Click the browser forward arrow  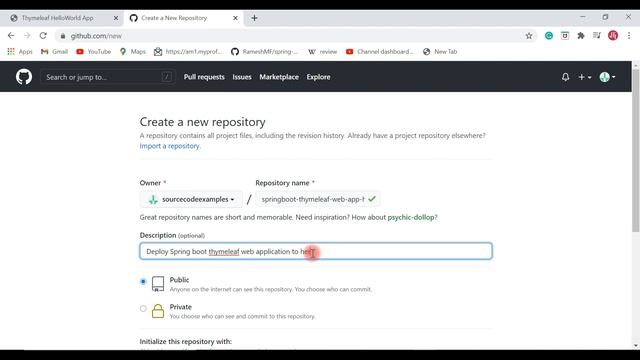coord(27,36)
